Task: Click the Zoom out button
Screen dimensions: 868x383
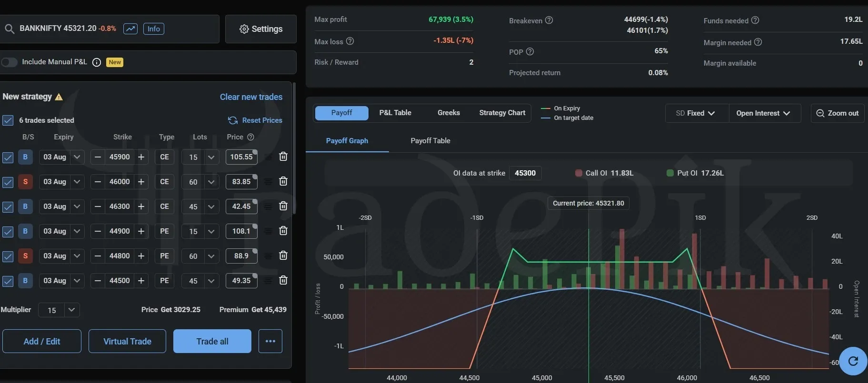Action: coord(838,113)
